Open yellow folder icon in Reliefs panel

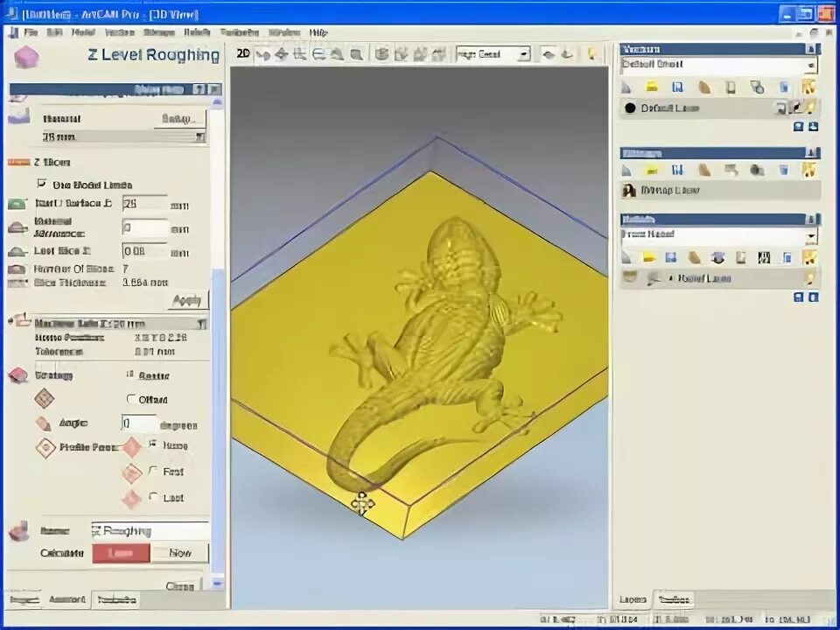tap(649, 257)
